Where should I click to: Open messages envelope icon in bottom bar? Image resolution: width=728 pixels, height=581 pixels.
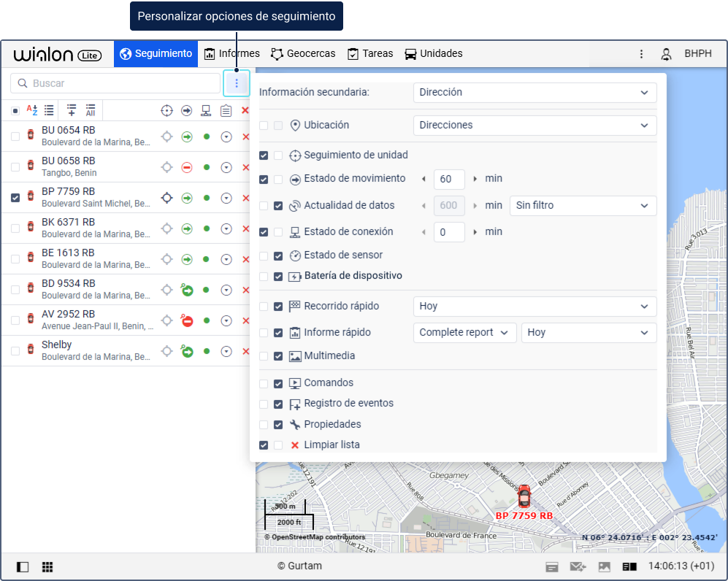[x=578, y=566]
